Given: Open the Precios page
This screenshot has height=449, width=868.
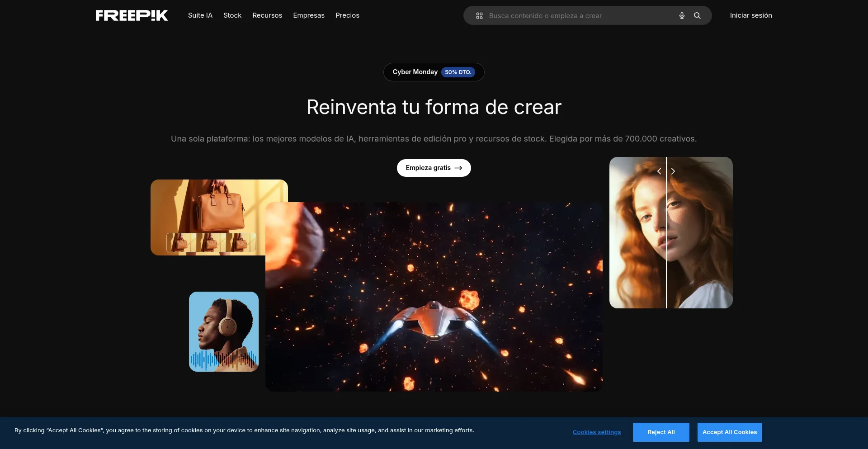Looking at the screenshot, I should tap(347, 15).
